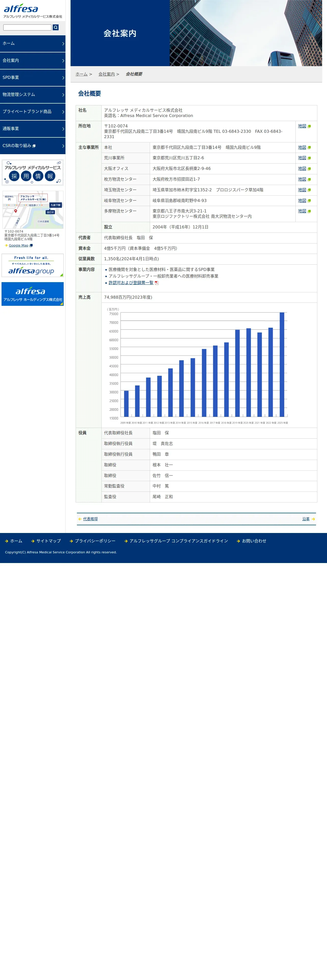Open footer ホーム link
The width and height of the screenshot is (327, 980).
point(16,541)
